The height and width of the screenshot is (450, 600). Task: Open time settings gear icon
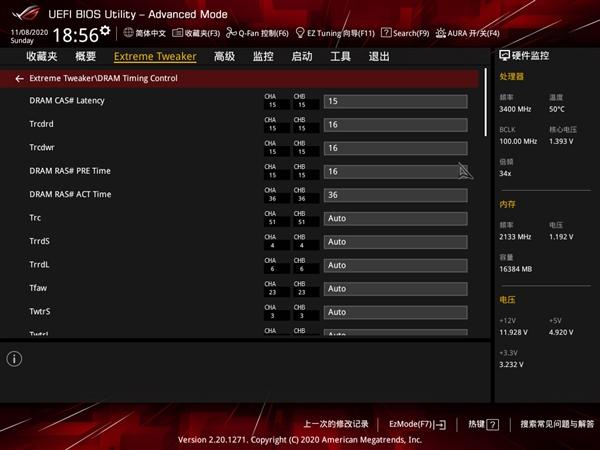[x=105, y=30]
